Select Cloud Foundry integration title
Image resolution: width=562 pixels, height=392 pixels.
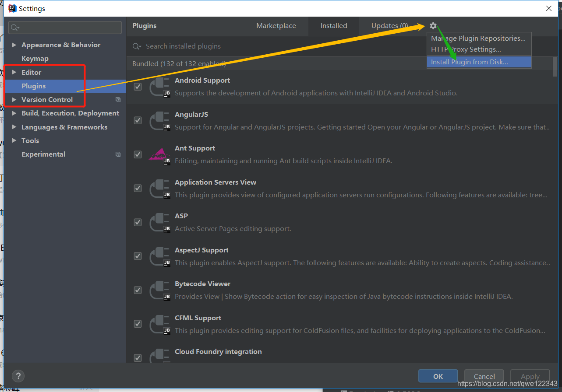[218, 352]
